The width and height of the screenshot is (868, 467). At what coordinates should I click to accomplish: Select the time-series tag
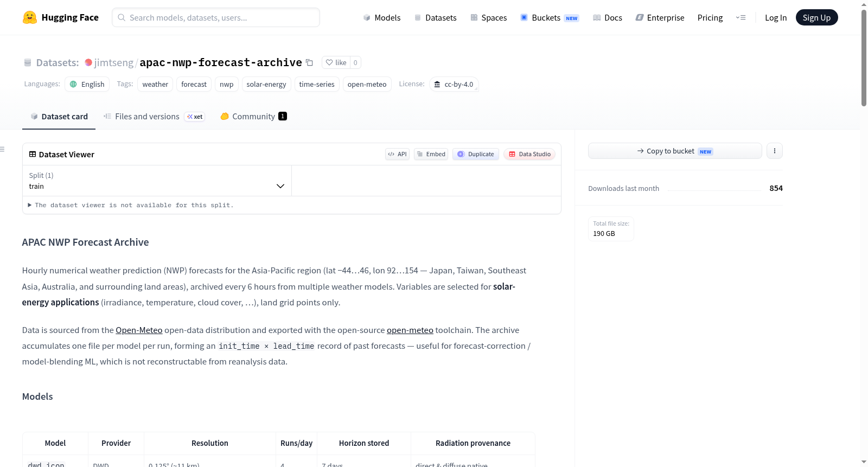[317, 84]
